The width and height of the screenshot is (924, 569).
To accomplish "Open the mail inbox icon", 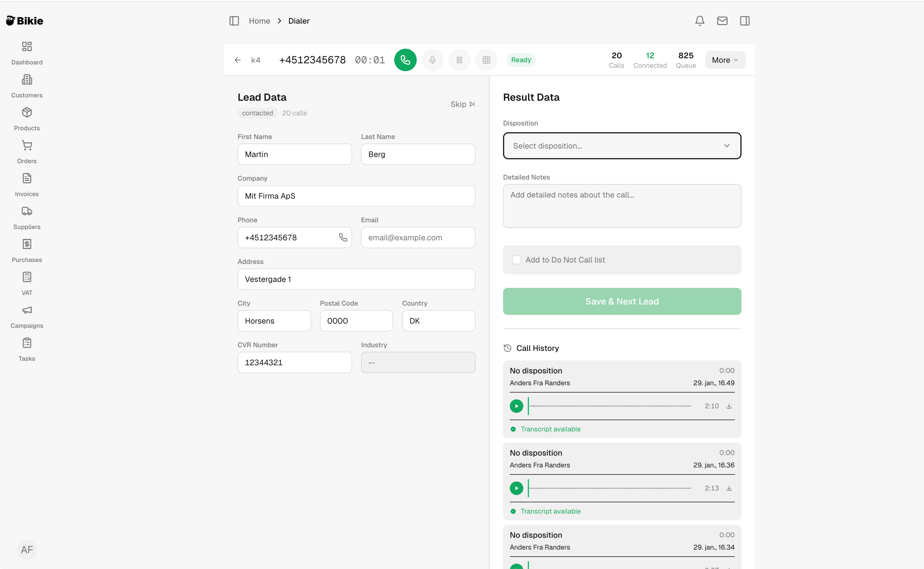I will 722,21.
